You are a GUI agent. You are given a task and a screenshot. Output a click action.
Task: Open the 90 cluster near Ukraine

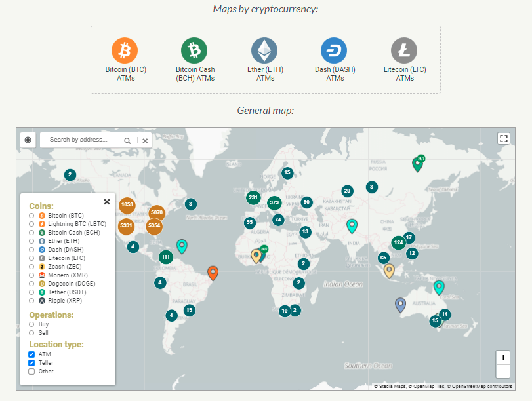click(x=306, y=202)
